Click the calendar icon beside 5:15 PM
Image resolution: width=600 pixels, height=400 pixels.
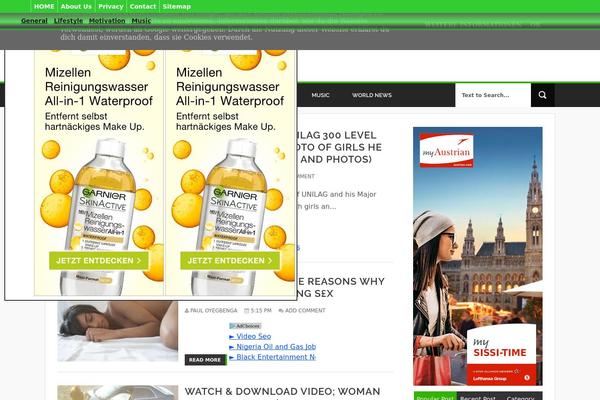[246, 310]
